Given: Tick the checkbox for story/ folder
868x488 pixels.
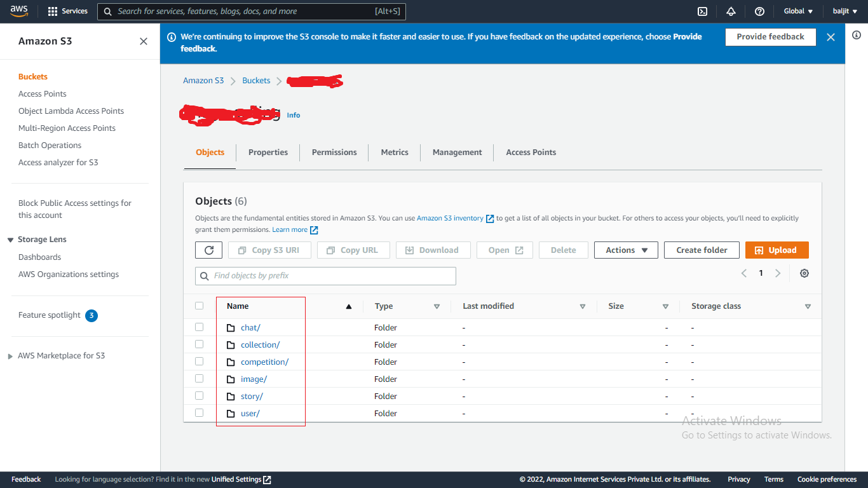Looking at the screenshot, I should tap(200, 396).
